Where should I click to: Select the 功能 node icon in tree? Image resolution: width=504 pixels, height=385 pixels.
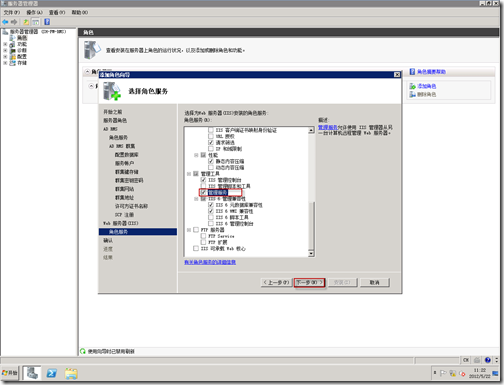(x=12, y=44)
